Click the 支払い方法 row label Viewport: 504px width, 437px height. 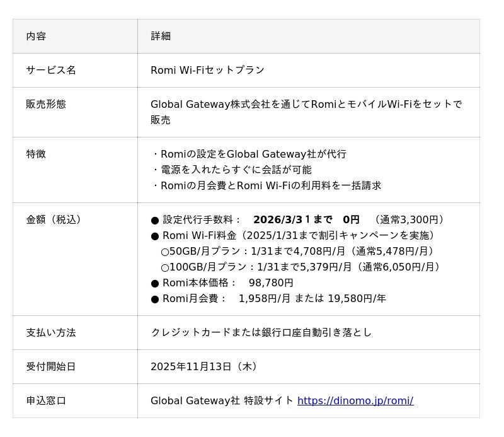[x=50, y=332]
